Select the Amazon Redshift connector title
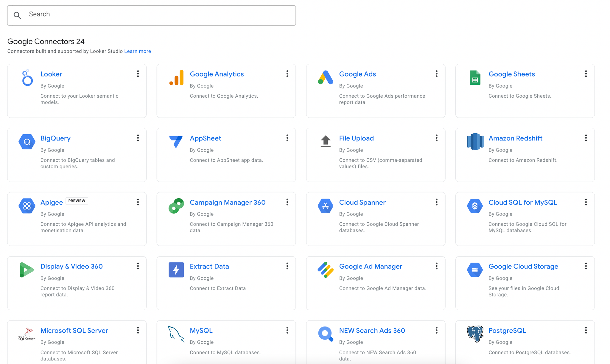Image resolution: width=610 pixels, height=364 pixels. coord(516,138)
